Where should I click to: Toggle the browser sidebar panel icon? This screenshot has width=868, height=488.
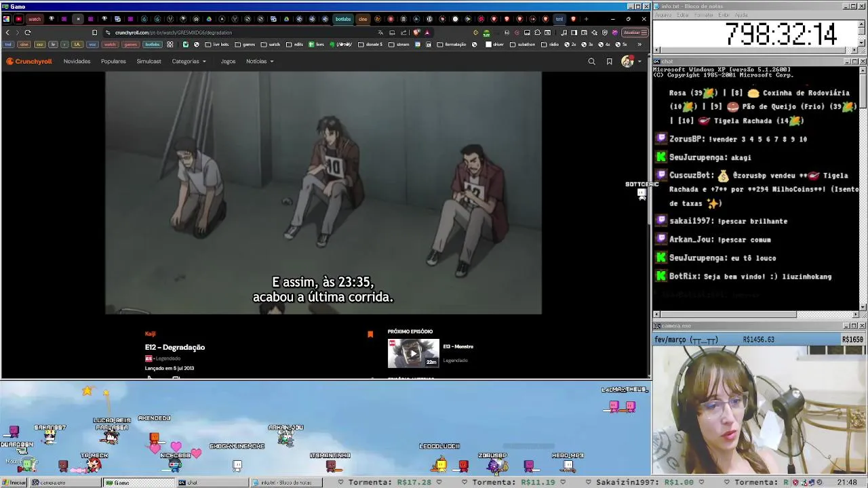[574, 33]
